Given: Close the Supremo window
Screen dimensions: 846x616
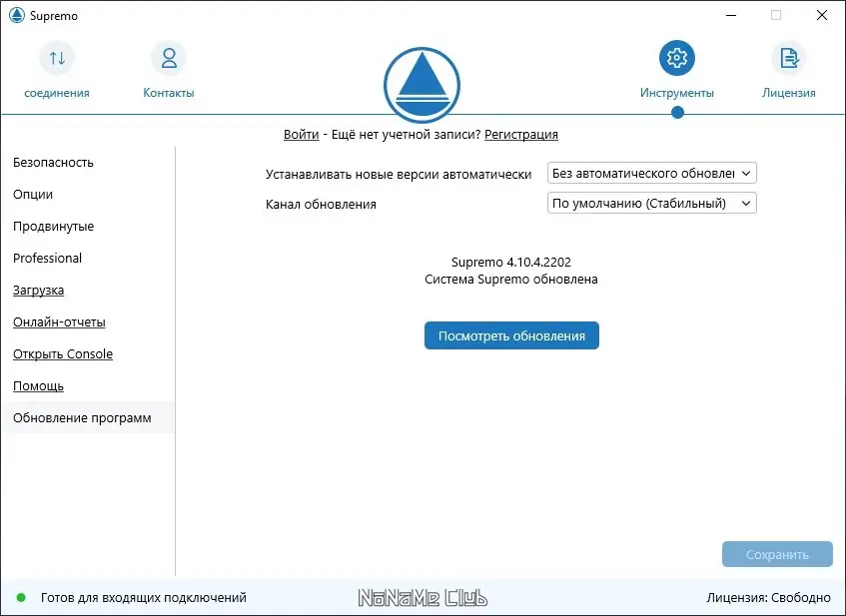Looking at the screenshot, I should [x=822, y=15].
